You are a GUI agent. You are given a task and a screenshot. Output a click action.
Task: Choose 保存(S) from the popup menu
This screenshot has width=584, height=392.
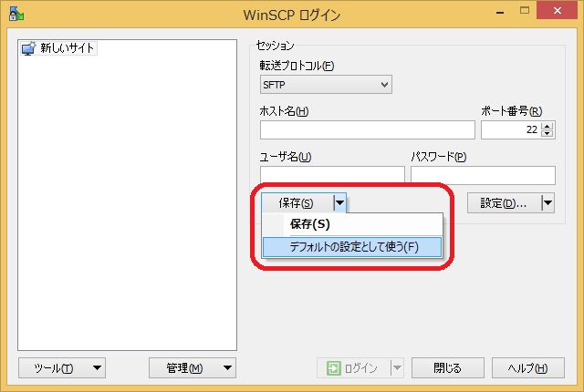[310, 224]
